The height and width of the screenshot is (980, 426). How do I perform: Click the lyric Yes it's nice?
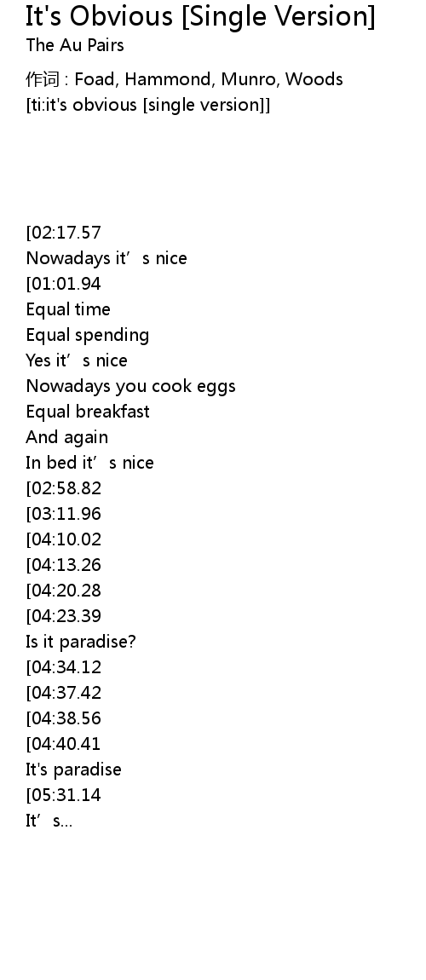(x=76, y=360)
